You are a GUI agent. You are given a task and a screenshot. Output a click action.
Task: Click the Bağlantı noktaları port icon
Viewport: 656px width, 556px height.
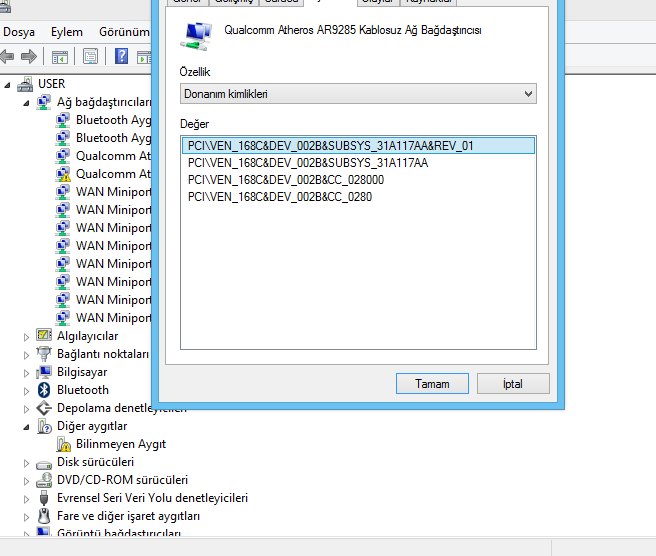44,354
